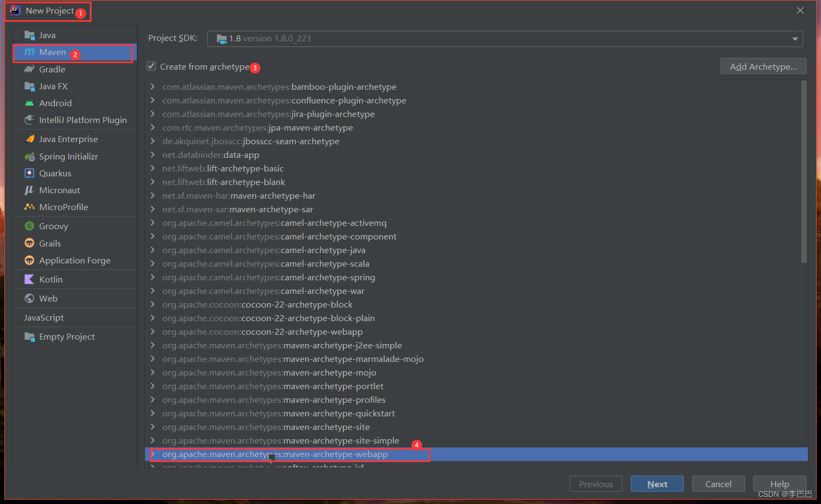Click the Spring Initializr icon
The image size is (821, 504).
(x=29, y=156)
